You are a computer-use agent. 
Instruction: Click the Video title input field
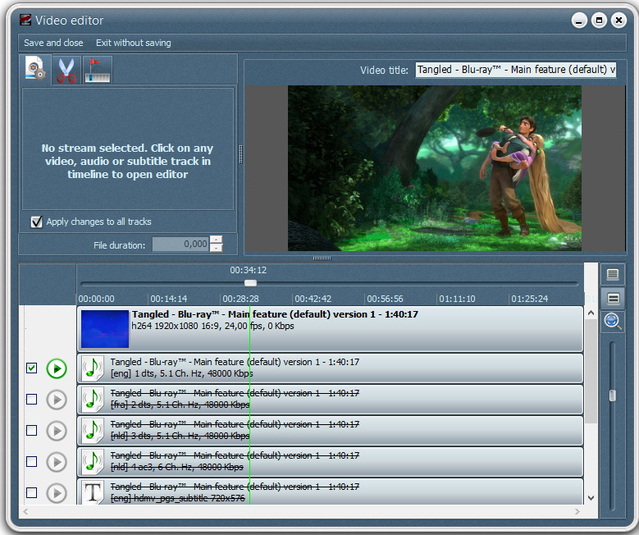click(x=516, y=70)
